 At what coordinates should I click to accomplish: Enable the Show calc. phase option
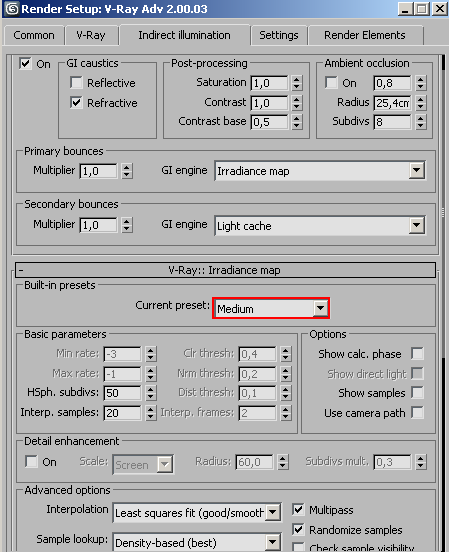click(x=417, y=353)
